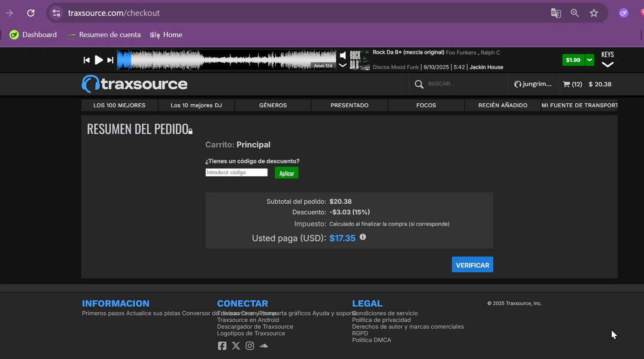Open artist Ralph C
644x359 pixels.
point(490,53)
